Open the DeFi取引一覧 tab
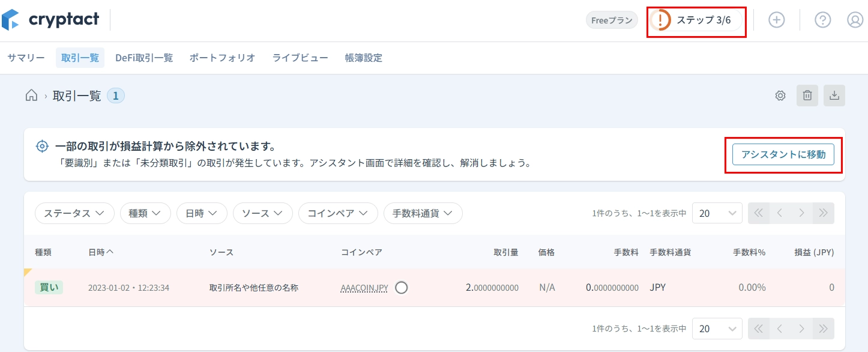This screenshot has width=868, height=352. [x=144, y=58]
